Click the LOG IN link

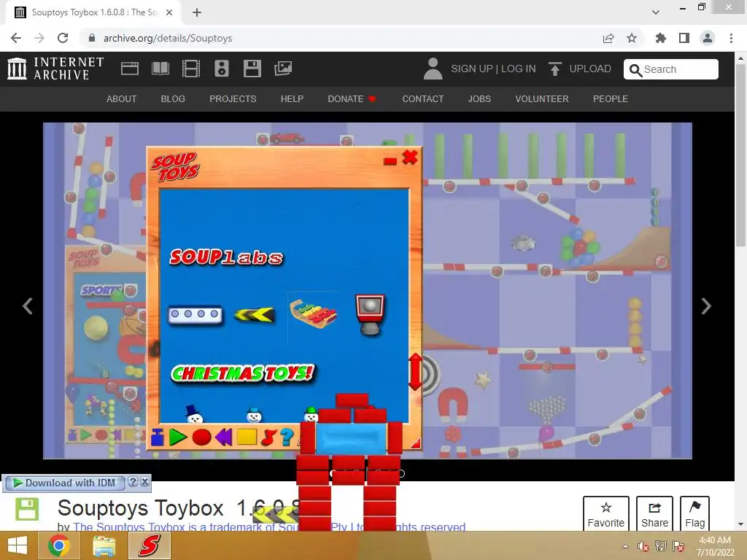519,69
